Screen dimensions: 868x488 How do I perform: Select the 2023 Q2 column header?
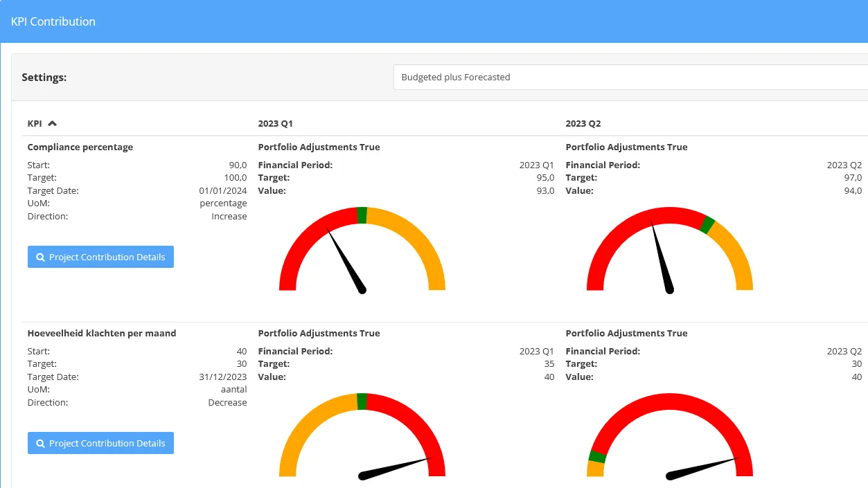click(x=582, y=123)
